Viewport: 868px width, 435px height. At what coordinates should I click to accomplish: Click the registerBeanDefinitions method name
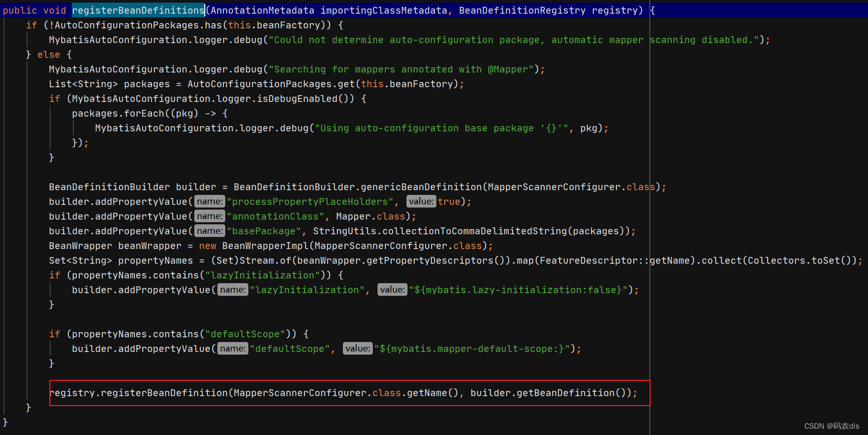(x=138, y=11)
